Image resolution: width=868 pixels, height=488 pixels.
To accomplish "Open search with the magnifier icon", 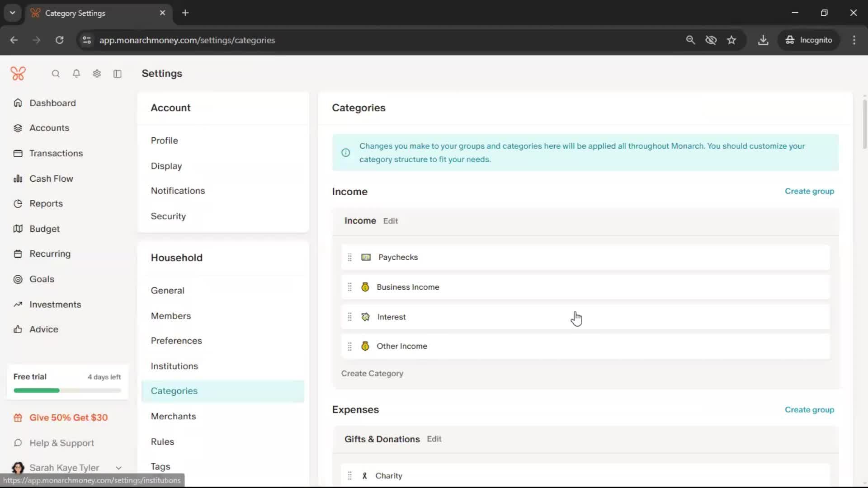I will coord(56,74).
